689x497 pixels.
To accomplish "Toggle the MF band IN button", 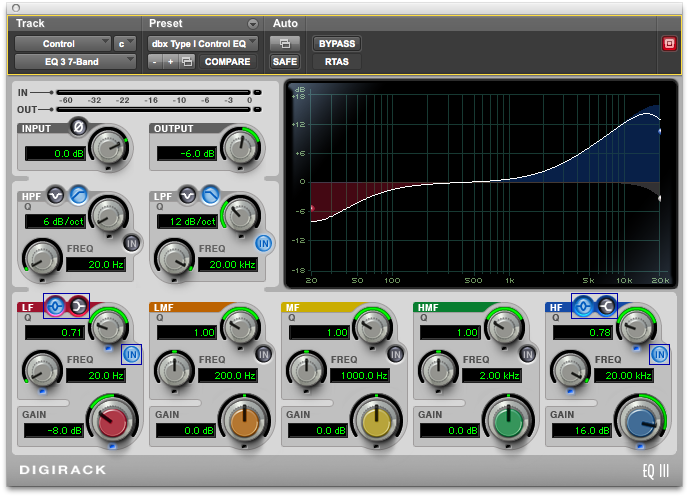I will click(395, 354).
